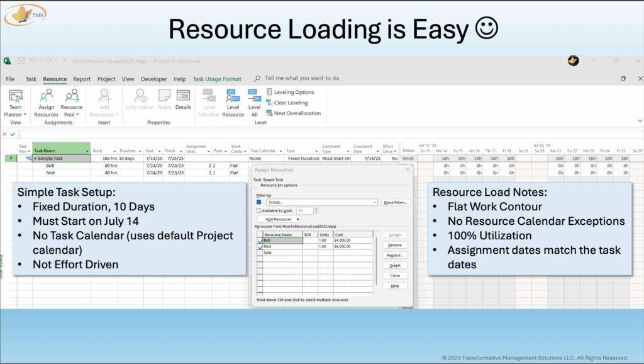Image resolution: width=644 pixels, height=364 pixels.
Task: Click the checkmark next to Ned in resource list
Action: 260,247
